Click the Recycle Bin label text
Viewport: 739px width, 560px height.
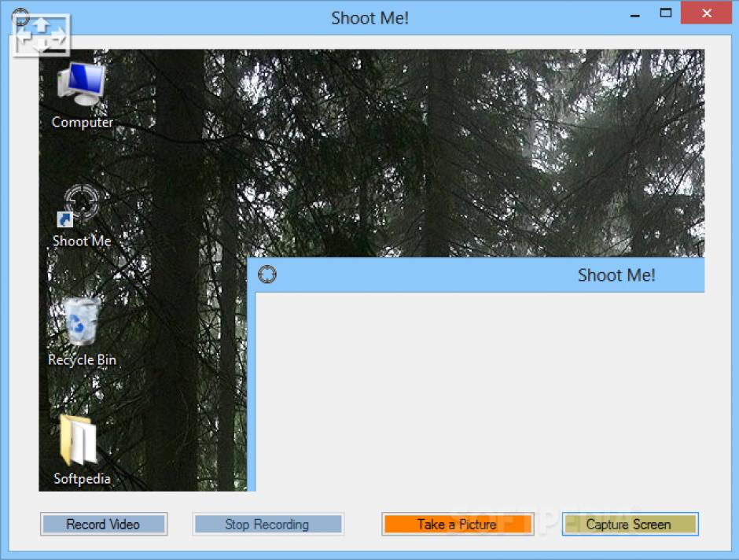coord(82,360)
